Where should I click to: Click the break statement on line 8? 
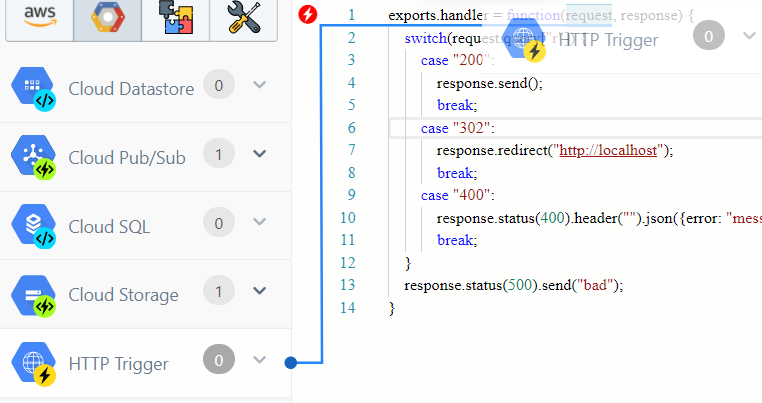457,173
